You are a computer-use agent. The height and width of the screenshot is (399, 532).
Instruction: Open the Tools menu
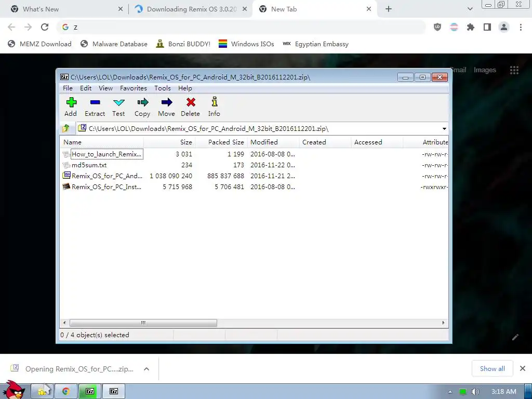163,88
